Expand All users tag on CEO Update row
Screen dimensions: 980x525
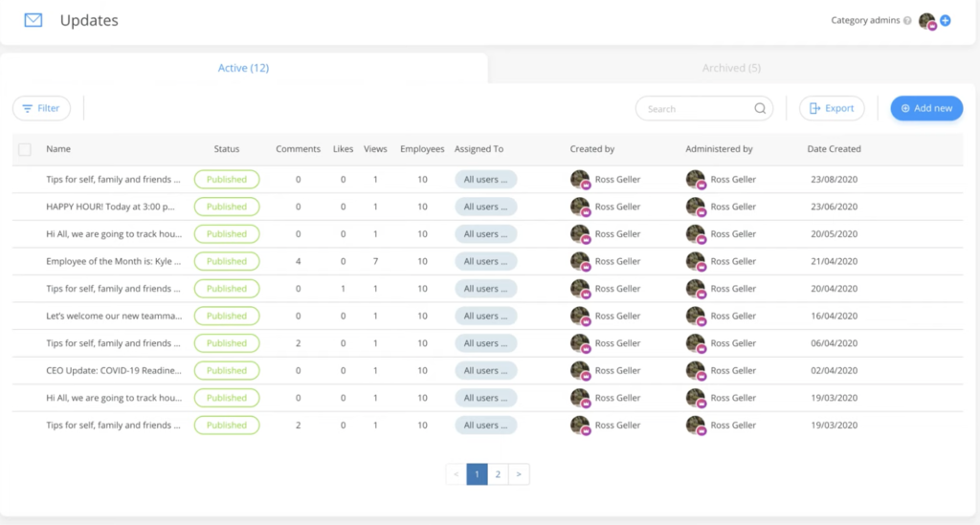485,370
